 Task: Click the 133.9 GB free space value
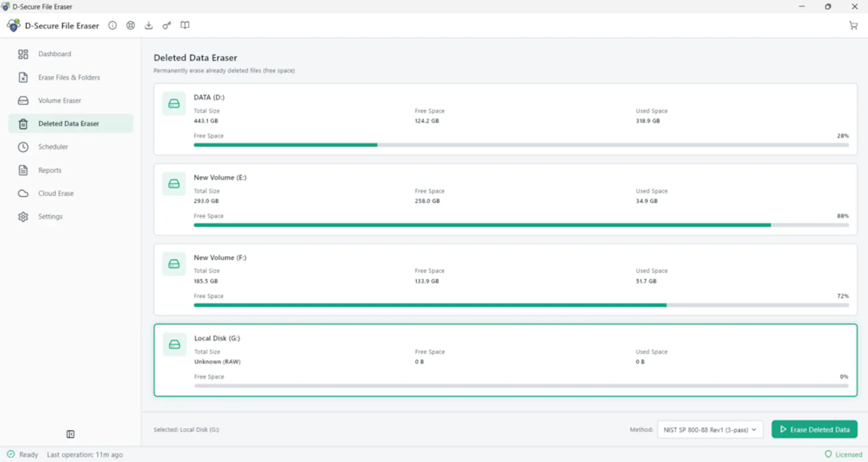[427, 281]
